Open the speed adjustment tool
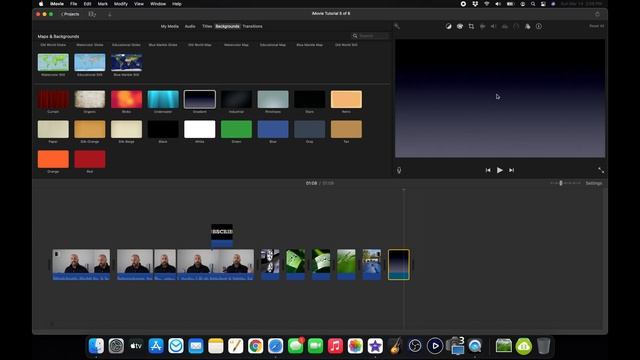The height and width of the screenshot is (360, 640). pos(516,26)
